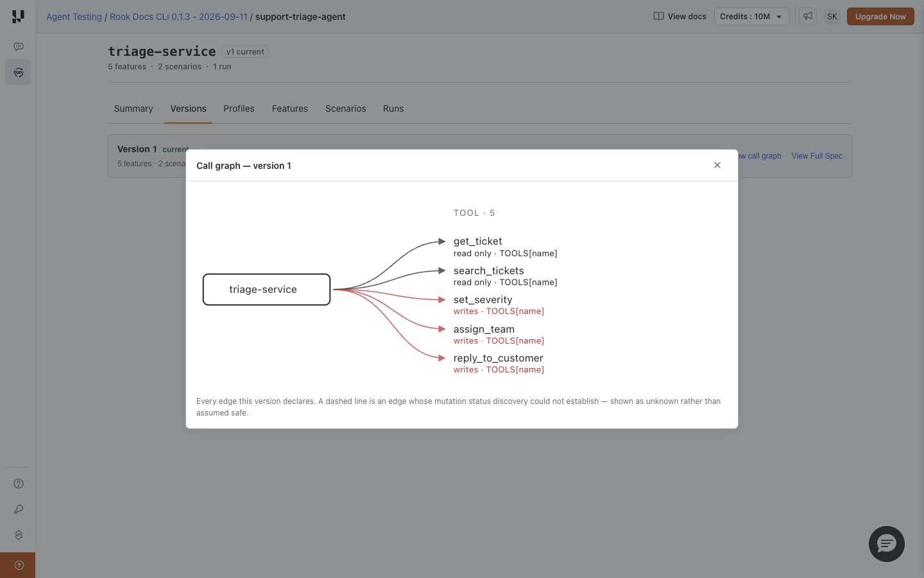The height and width of the screenshot is (578, 924).
Task: Click the book icon beside View docs
Action: click(x=658, y=17)
